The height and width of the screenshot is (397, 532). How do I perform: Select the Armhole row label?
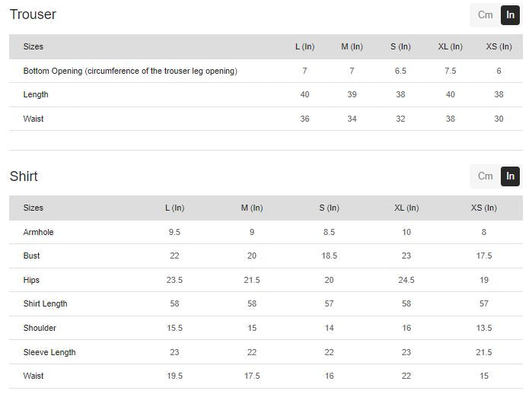pyautogui.click(x=38, y=232)
